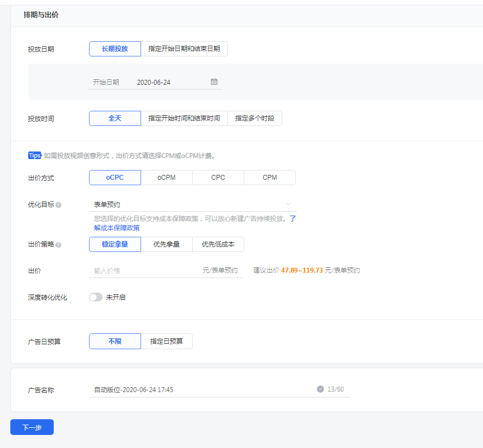Select 指定开始日期和结束日期 option
Viewport: 483px width, 448px height.
[x=184, y=49]
